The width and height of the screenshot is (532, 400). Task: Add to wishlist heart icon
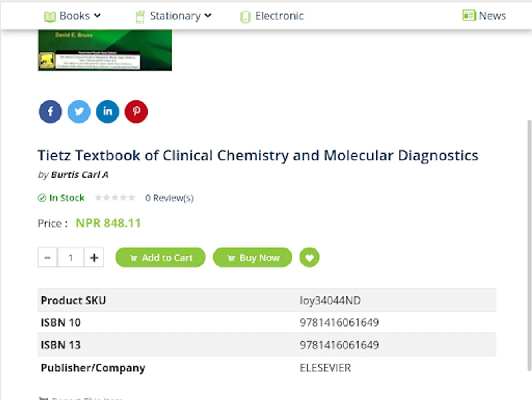(309, 257)
